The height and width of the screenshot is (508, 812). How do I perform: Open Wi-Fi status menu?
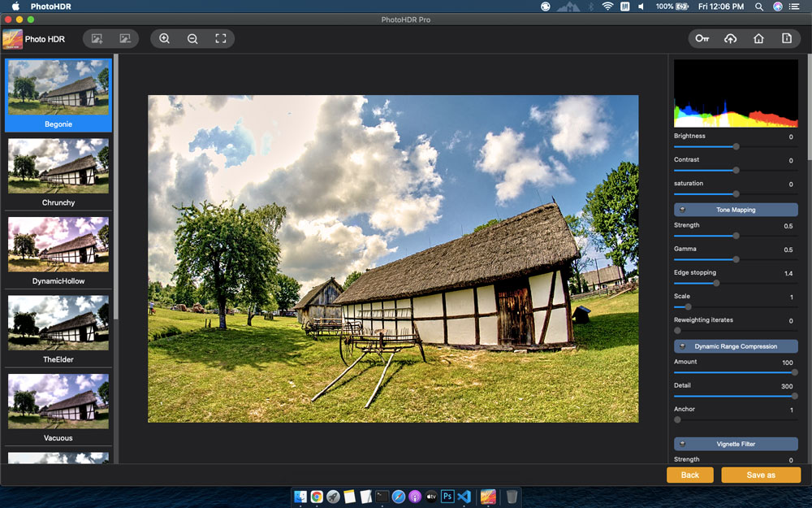point(607,7)
